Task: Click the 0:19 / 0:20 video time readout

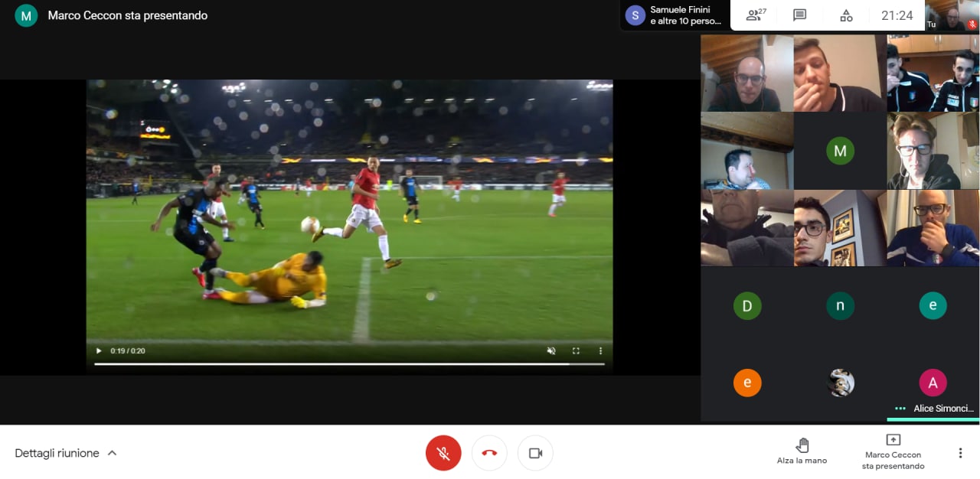Action: [x=128, y=351]
